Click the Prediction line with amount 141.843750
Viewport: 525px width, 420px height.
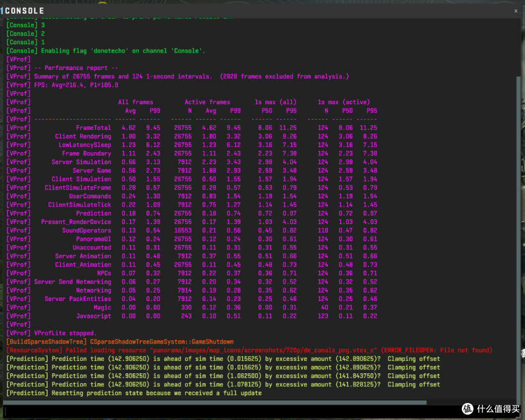223,376
